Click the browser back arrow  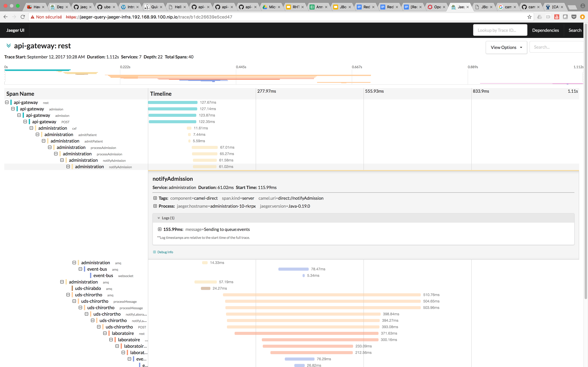6,17
